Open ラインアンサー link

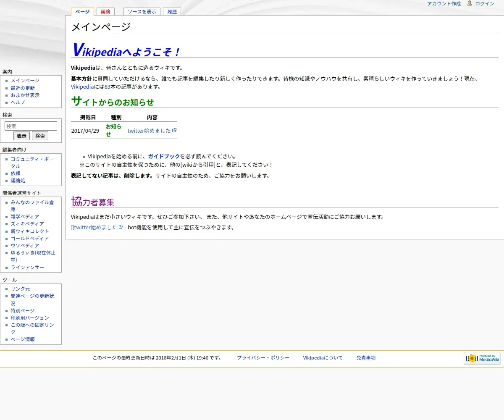[x=27, y=268]
